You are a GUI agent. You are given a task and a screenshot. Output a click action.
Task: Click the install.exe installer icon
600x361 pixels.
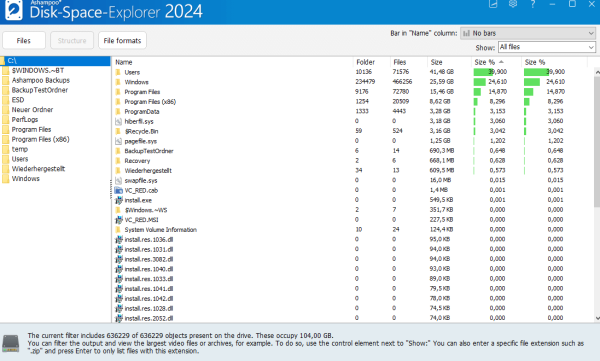tap(119, 200)
